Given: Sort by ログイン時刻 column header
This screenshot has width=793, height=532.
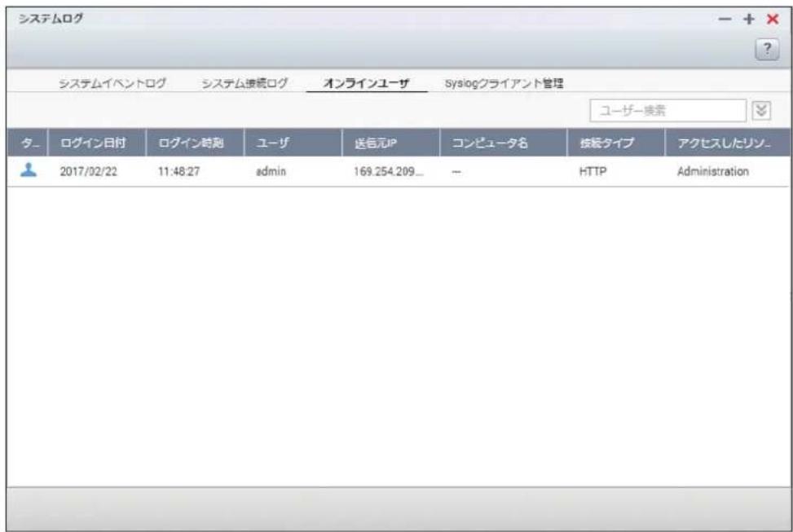Looking at the screenshot, I should coord(195,143).
